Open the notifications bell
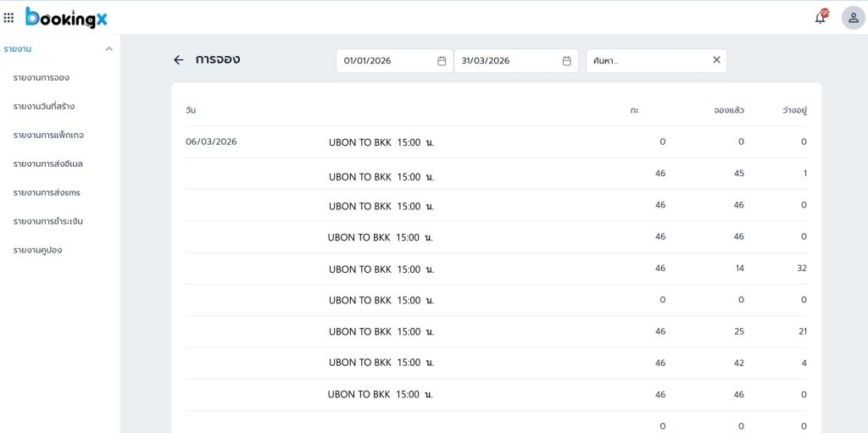The height and width of the screenshot is (433, 868). 820,18
